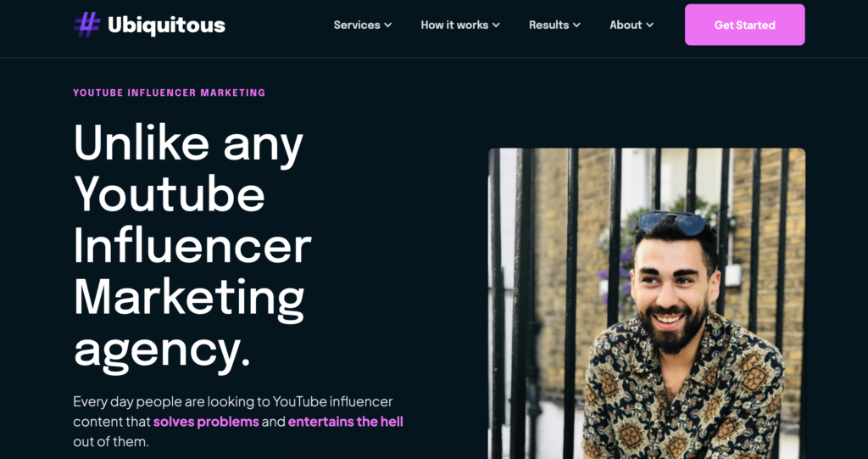
Task: Click the sunglasses on the man's head
Action: (x=671, y=221)
